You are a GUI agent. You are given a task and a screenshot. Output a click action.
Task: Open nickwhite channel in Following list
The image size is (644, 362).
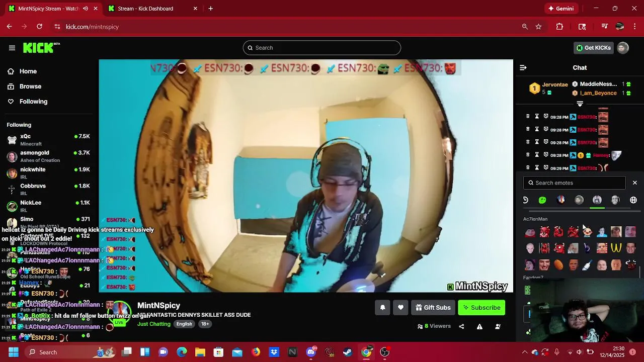click(x=48, y=173)
